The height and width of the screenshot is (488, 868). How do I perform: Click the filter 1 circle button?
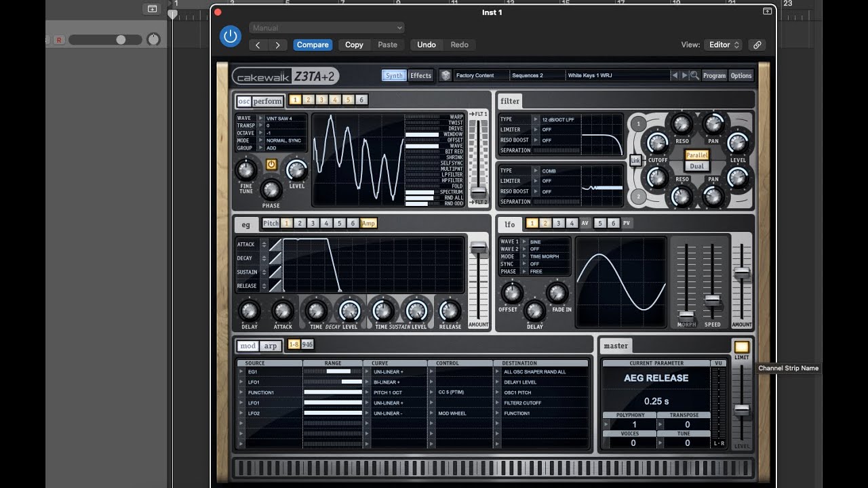(x=637, y=124)
